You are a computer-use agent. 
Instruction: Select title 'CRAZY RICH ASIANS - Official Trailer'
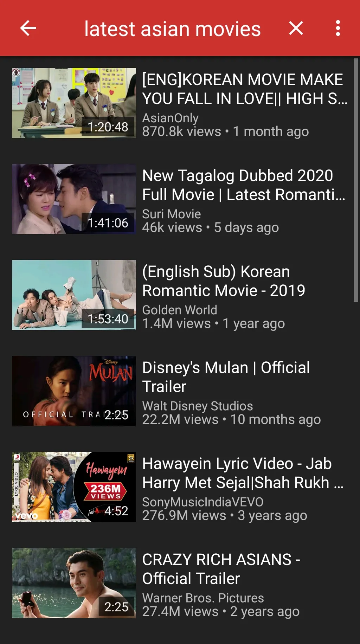[x=221, y=569]
